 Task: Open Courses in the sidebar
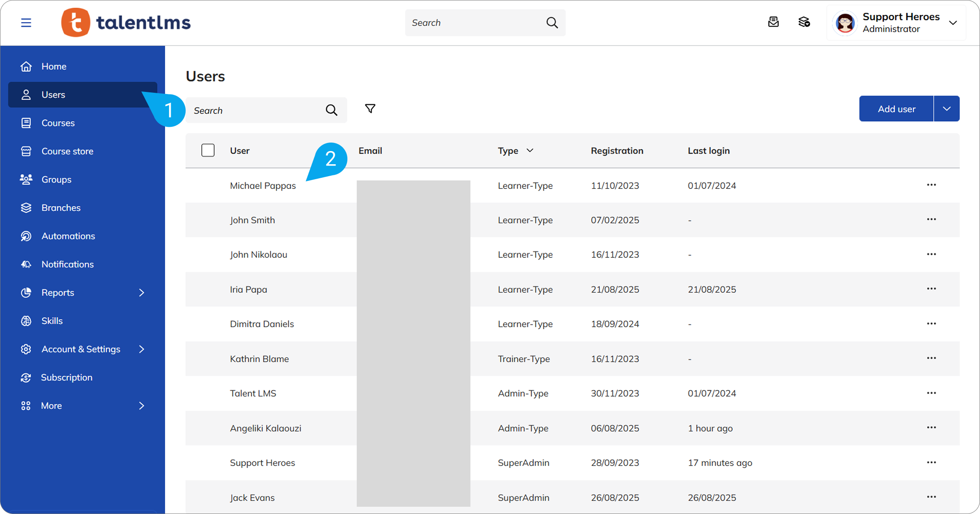[x=58, y=123]
